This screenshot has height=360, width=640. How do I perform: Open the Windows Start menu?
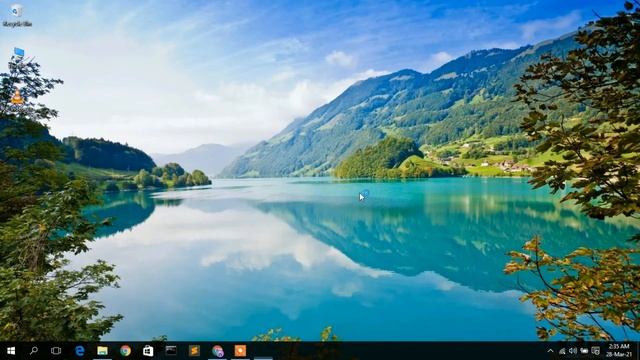(11, 351)
